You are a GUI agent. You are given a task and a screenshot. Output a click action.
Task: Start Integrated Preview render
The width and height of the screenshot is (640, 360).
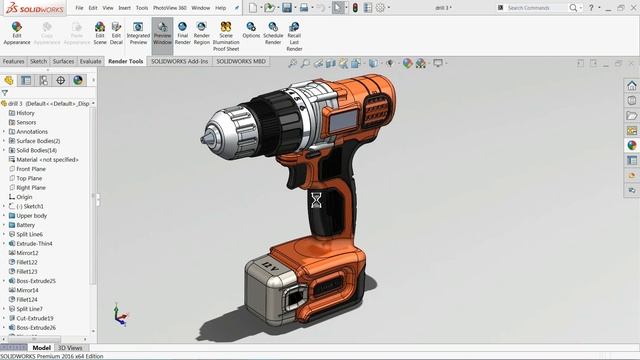[138, 33]
